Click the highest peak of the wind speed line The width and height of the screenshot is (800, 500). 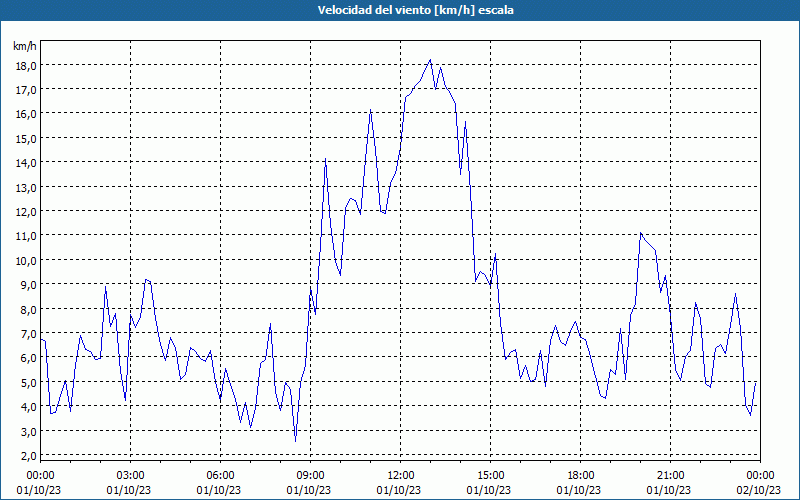[430, 60]
